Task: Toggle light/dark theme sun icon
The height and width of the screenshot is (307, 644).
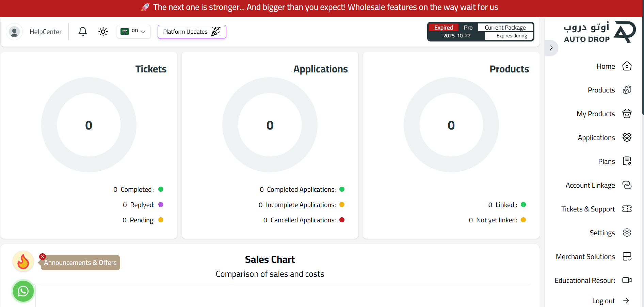Action: 103,32
